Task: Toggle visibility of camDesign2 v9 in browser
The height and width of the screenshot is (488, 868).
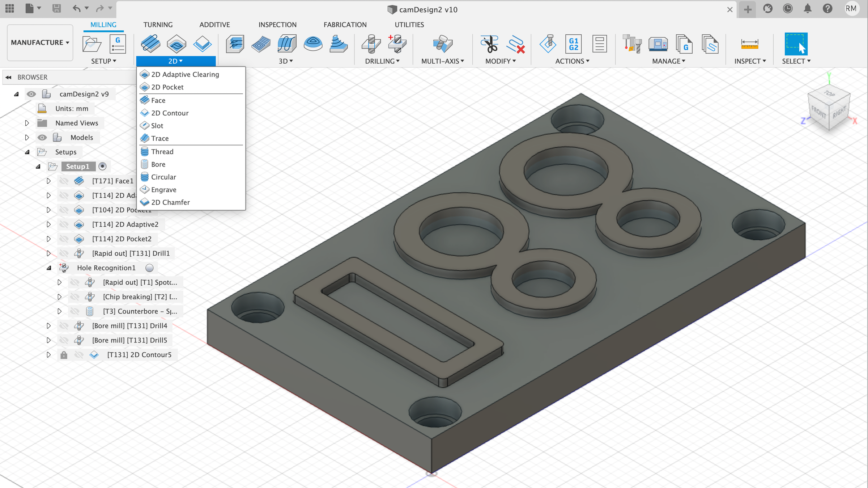Action: click(x=31, y=94)
